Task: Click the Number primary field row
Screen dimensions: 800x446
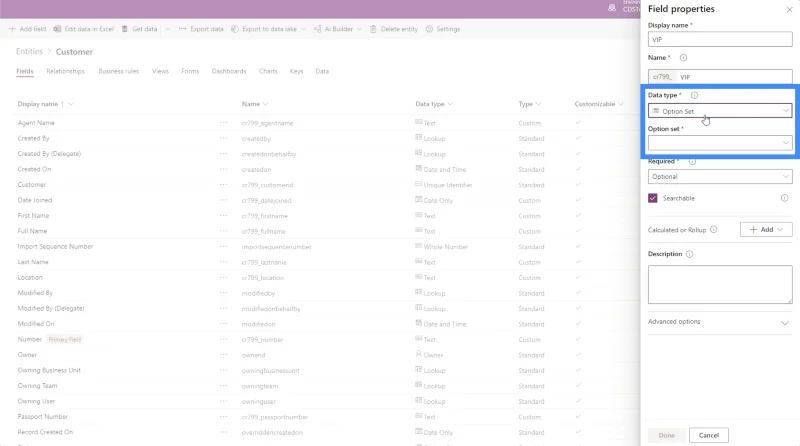Action: point(30,339)
